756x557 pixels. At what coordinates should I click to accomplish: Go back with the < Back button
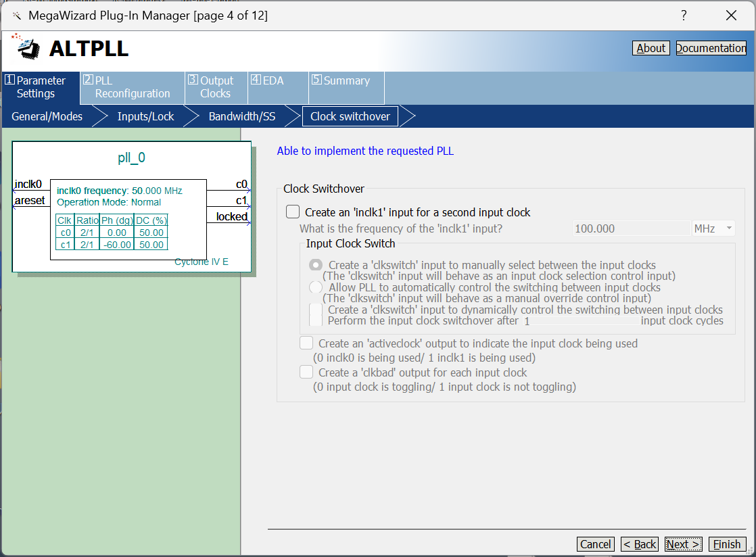pyautogui.click(x=639, y=544)
